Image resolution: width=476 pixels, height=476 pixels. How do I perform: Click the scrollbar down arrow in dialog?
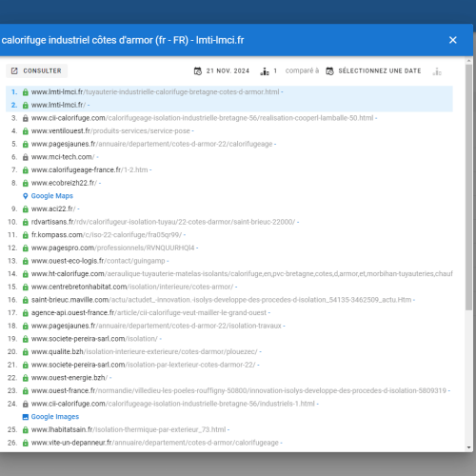(469, 447)
